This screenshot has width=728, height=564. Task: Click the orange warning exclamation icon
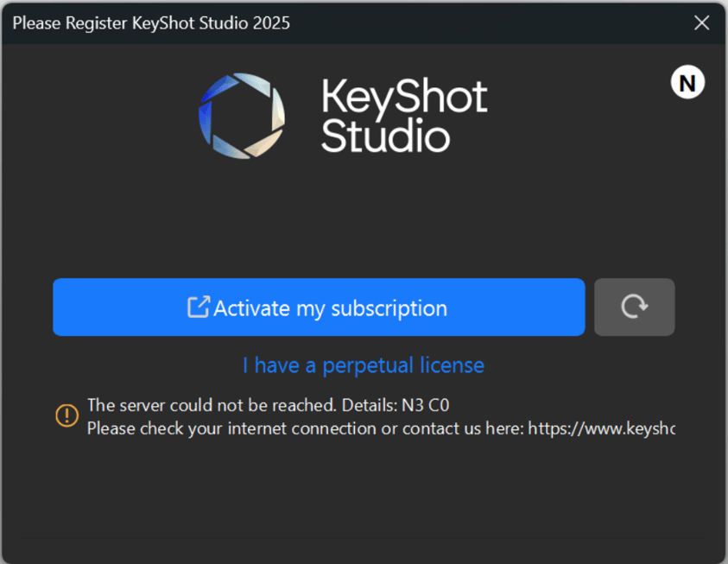click(x=66, y=415)
